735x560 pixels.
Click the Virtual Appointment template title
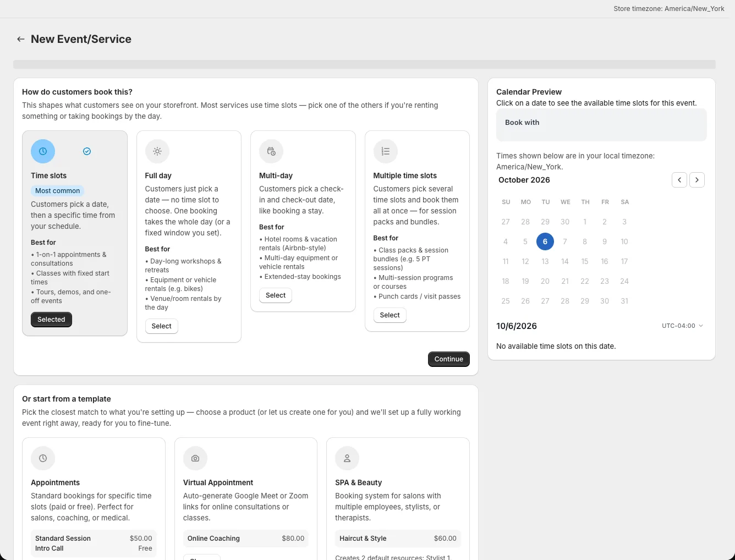tap(218, 482)
